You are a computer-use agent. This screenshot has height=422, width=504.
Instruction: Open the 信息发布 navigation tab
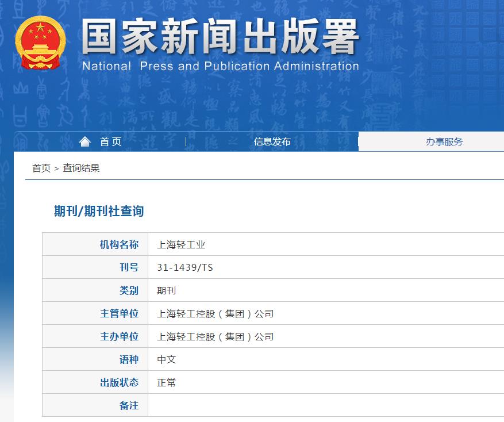pos(272,141)
